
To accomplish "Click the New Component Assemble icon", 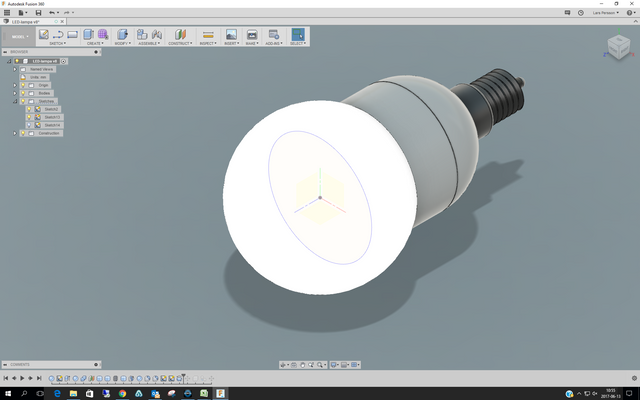I will pos(142,34).
